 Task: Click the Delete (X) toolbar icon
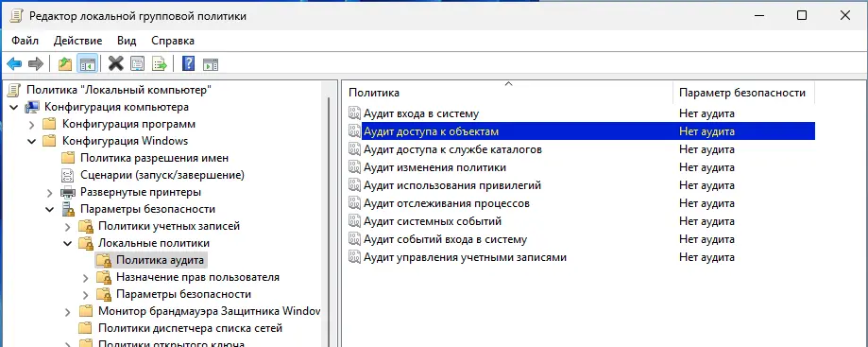[115, 63]
